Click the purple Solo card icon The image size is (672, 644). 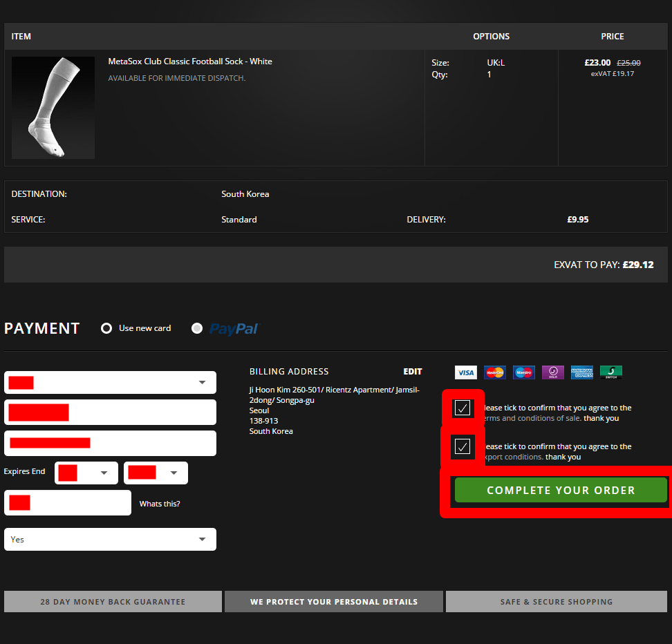click(x=553, y=372)
